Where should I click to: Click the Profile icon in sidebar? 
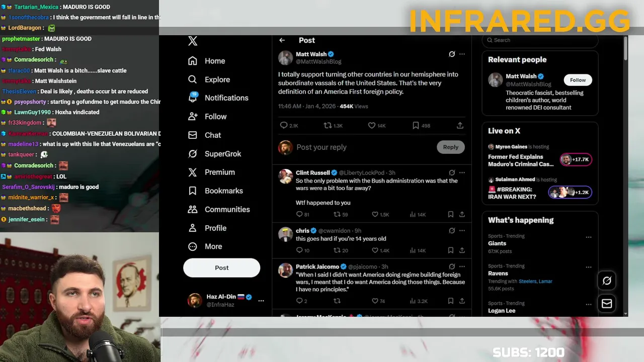click(192, 228)
